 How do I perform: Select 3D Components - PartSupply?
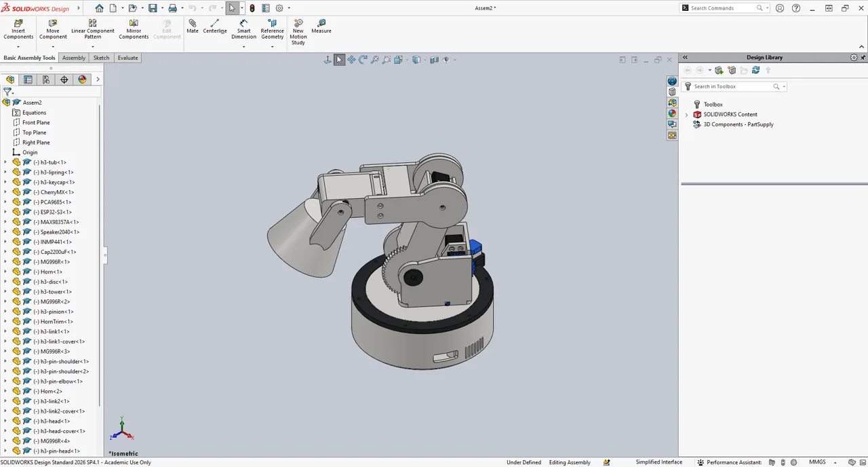coord(738,124)
